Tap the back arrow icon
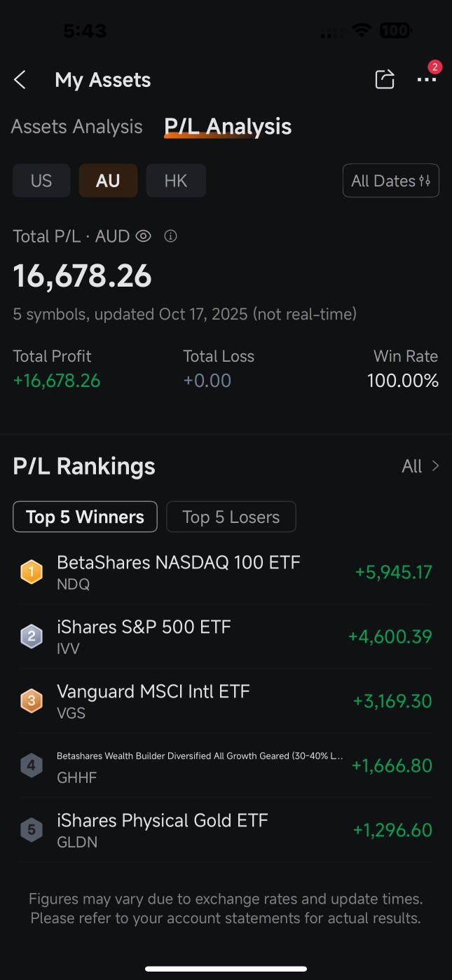 20,80
